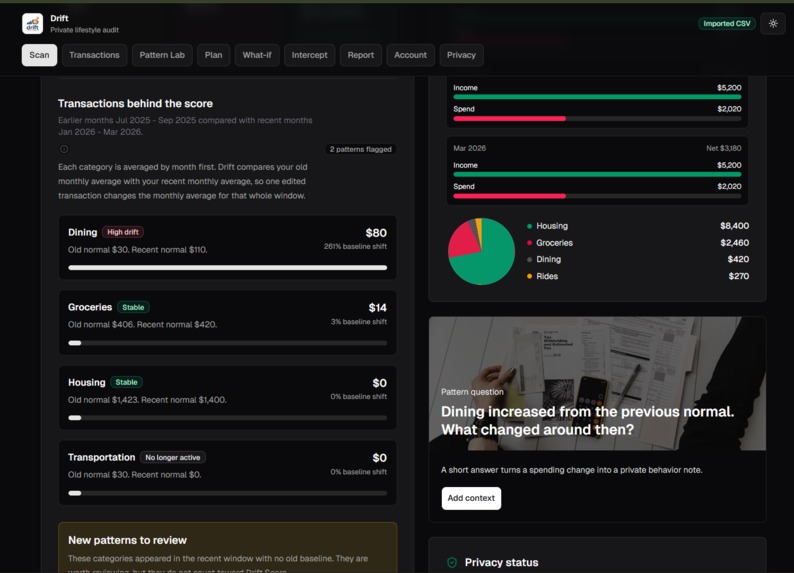Screen dimensions: 794x573
Task: Go to the Account tab
Action: coord(410,55)
